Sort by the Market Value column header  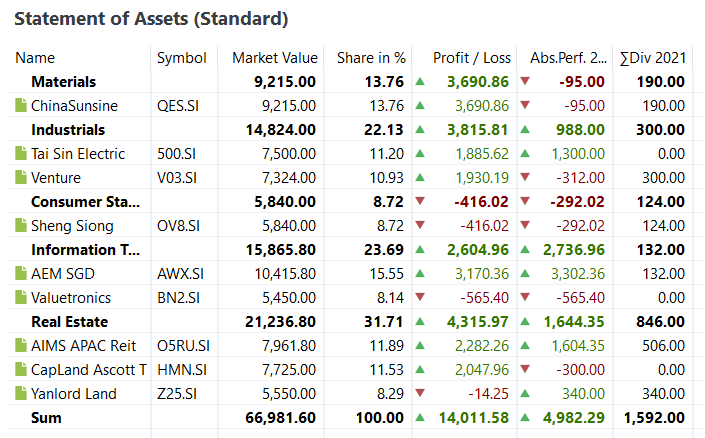(x=274, y=58)
